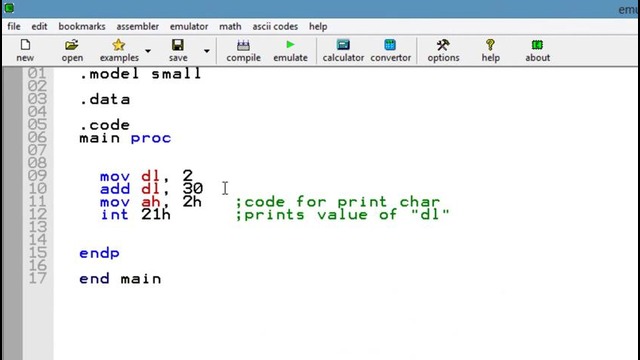This screenshot has height=360, width=640.
Task: Click the "endp" keyword
Action: [x=99, y=253]
